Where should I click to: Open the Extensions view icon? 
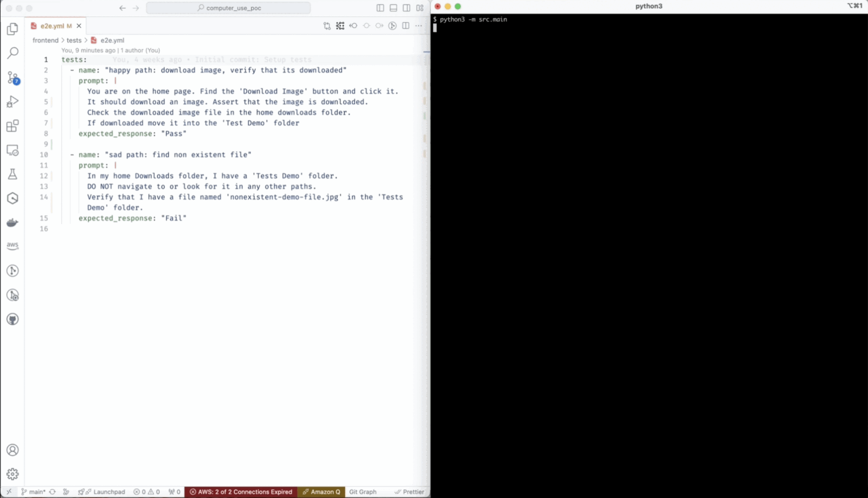pos(13,126)
